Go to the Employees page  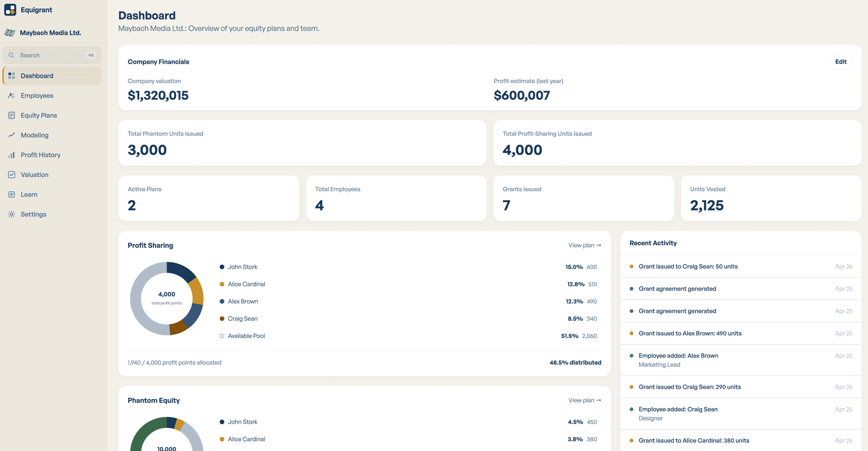tap(52, 95)
